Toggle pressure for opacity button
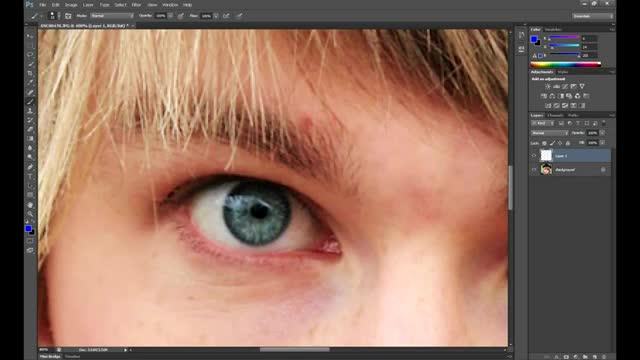640x360 pixels. pos(180,16)
